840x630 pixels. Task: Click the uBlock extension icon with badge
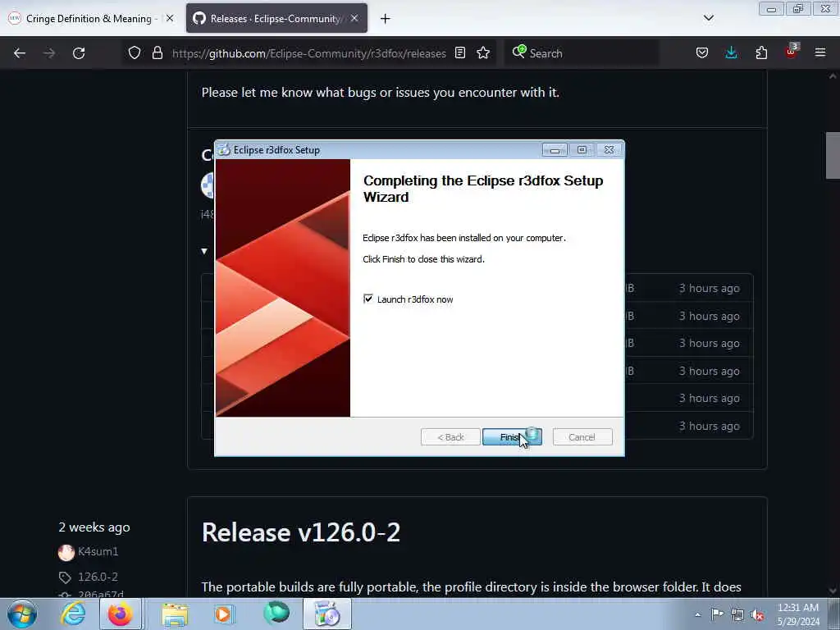(792, 52)
